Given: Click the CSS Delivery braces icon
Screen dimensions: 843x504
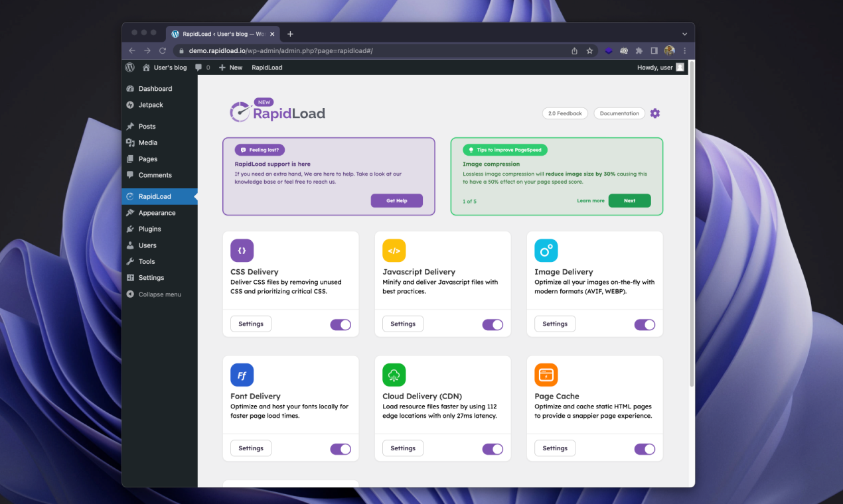Looking at the screenshot, I should 242,251.
